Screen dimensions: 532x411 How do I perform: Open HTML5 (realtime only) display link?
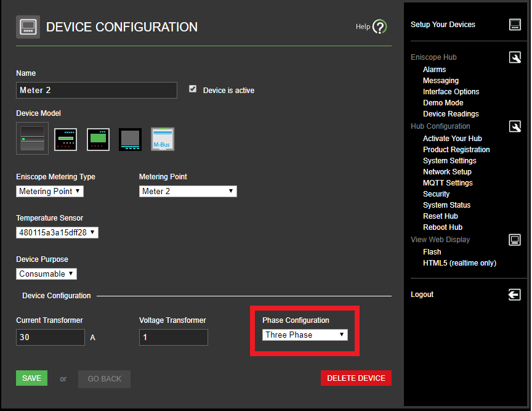[459, 263]
